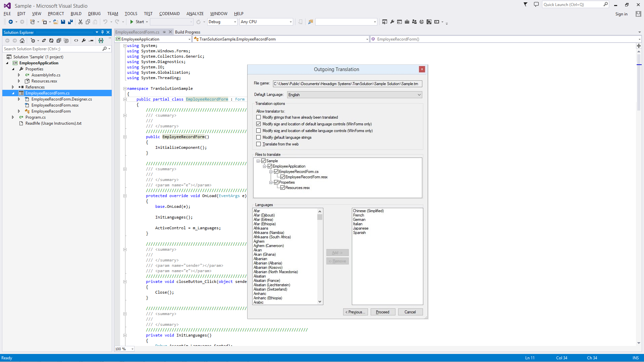This screenshot has height=362, width=644.
Task: Uncheck Modify default language controls size checkbox
Action: [258, 124]
